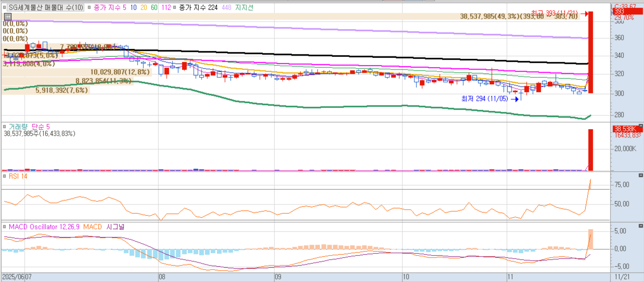
Task: Click the square marker before MACD Oscillator
Action: [x=5, y=226]
